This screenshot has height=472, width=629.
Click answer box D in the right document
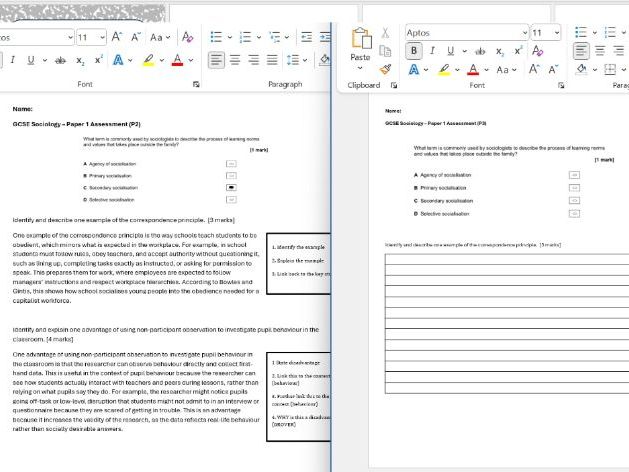[574, 213]
